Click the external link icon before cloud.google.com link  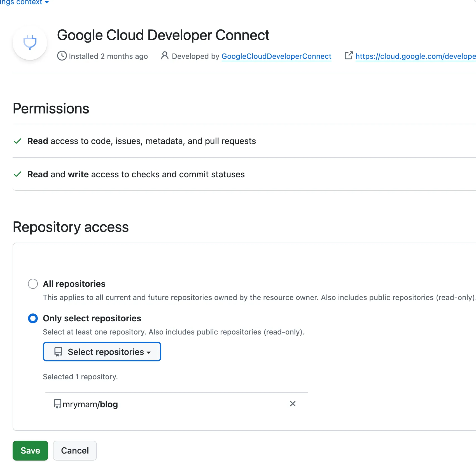(x=349, y=56)
